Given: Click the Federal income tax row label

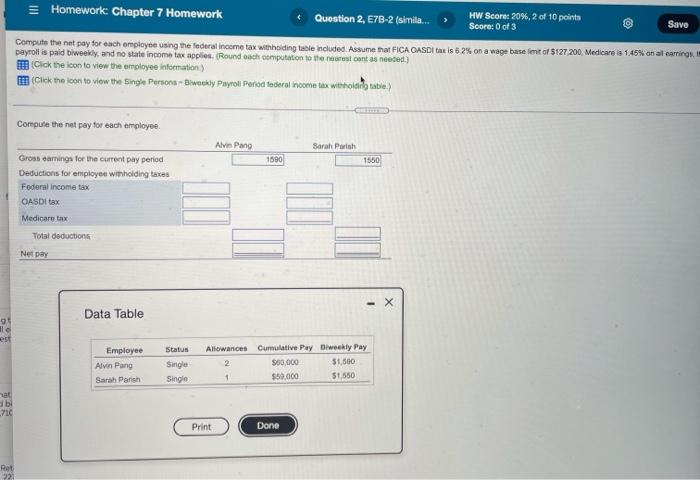Looking at the screenshot, I should click(x=55, y=187).
